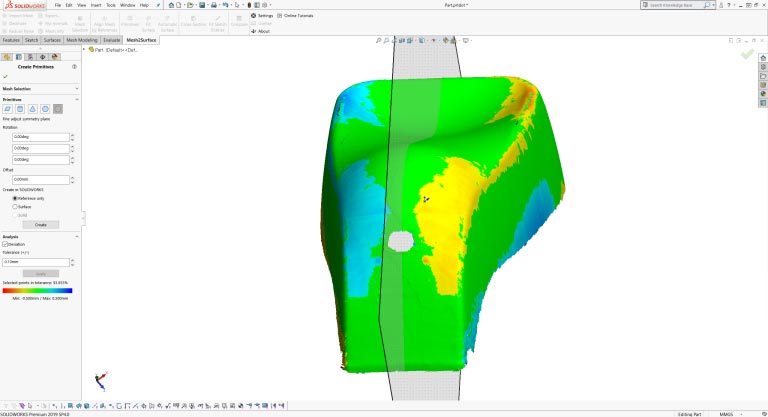Screen dimensions: 768x417
Task: Select the plane primitive icon
Action: pos(7,108)
